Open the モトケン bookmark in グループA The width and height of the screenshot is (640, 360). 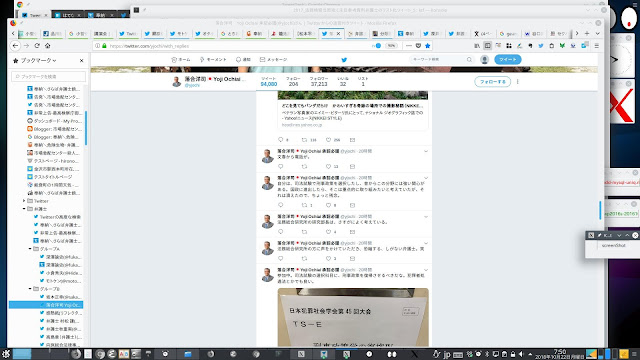(60, 281)
